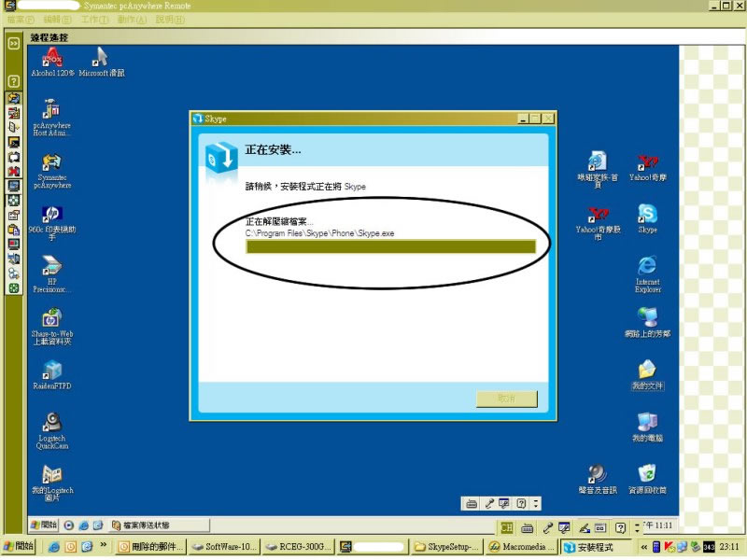Select the 哦啦家族-首頁 desktop shortcut
The image size is (747, 560).
pos(598,170)
